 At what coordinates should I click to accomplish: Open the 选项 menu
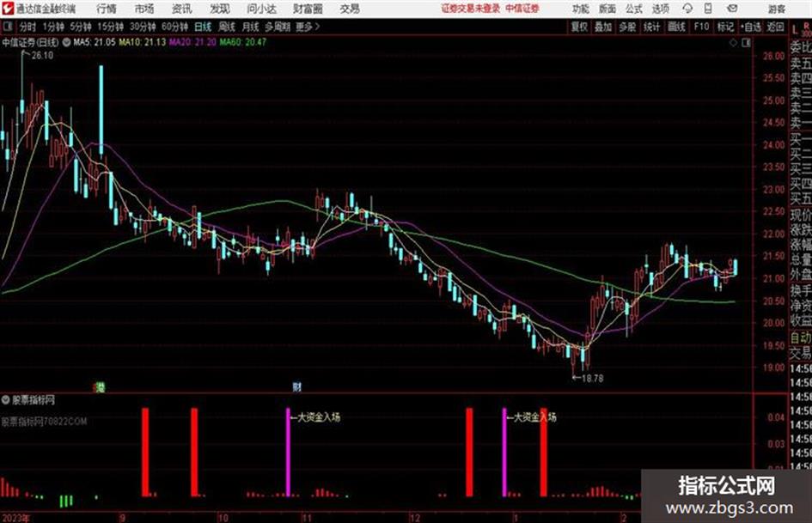[661, 9]
